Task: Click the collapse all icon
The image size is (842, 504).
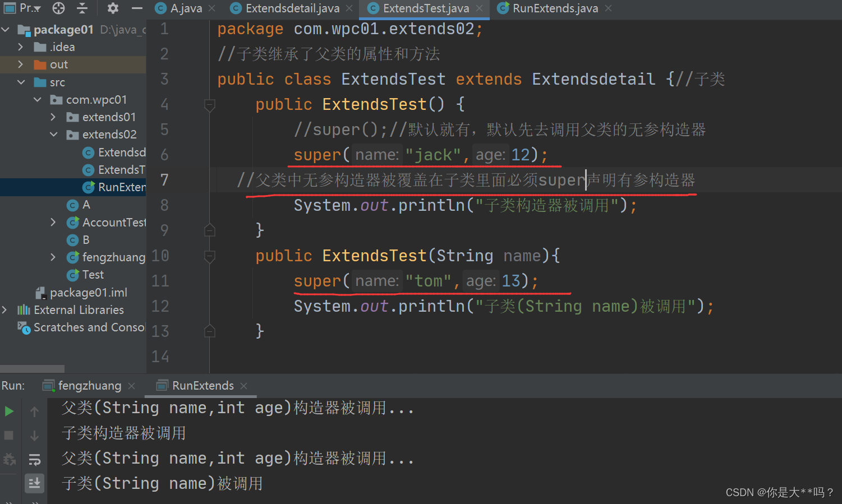Action: (82, 8)
